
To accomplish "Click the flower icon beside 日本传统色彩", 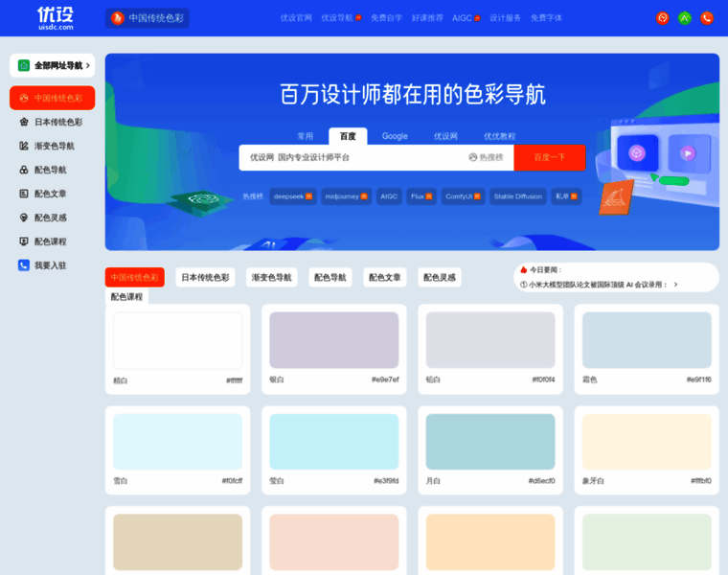I will click(x=24, y=122).
